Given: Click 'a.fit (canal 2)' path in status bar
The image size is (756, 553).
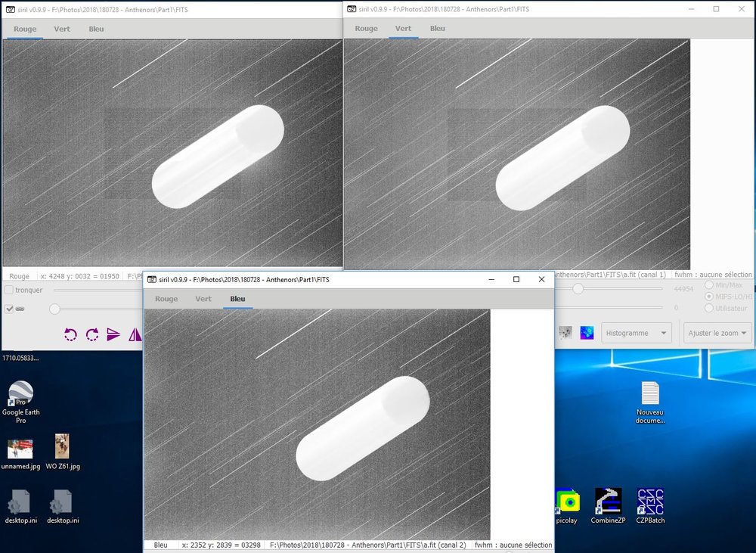Looking at the screenshot, I should [368, 545].
